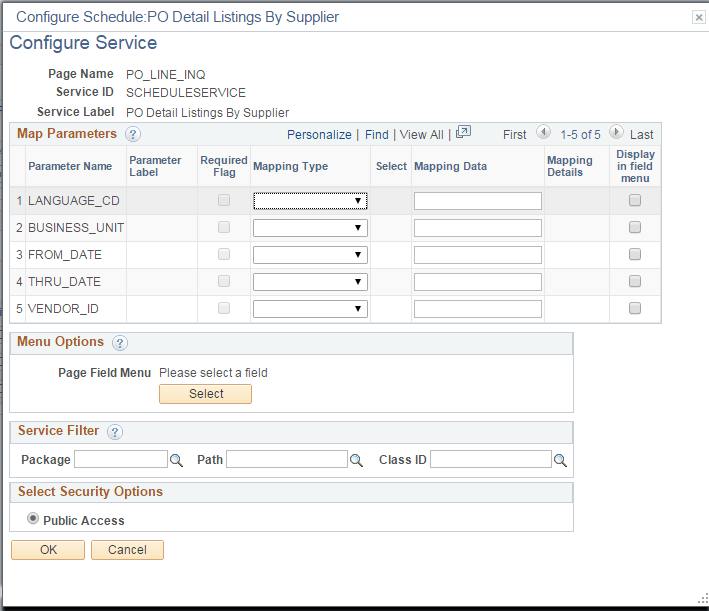709x611 pixels.
Task: Focus Mapping Data field for THRU_DATE
Action: (478, 282)
